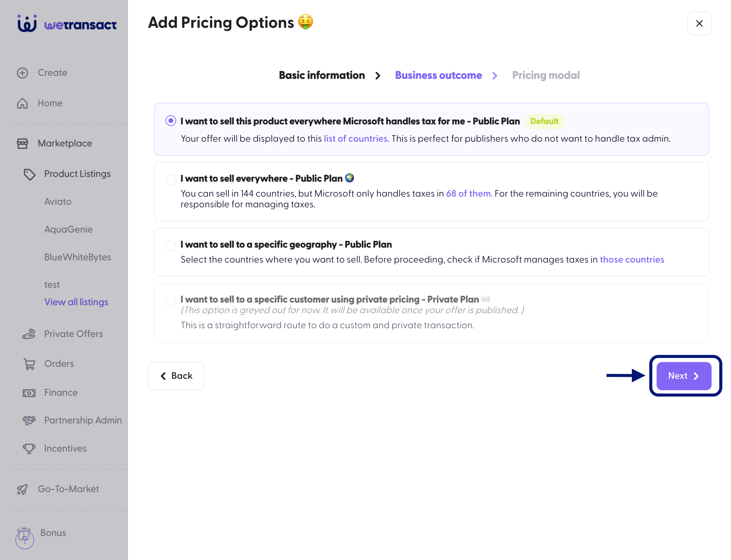Screen dimensions: 731x560
Task: Open the Finance menu item
Action: pos(61,393)
